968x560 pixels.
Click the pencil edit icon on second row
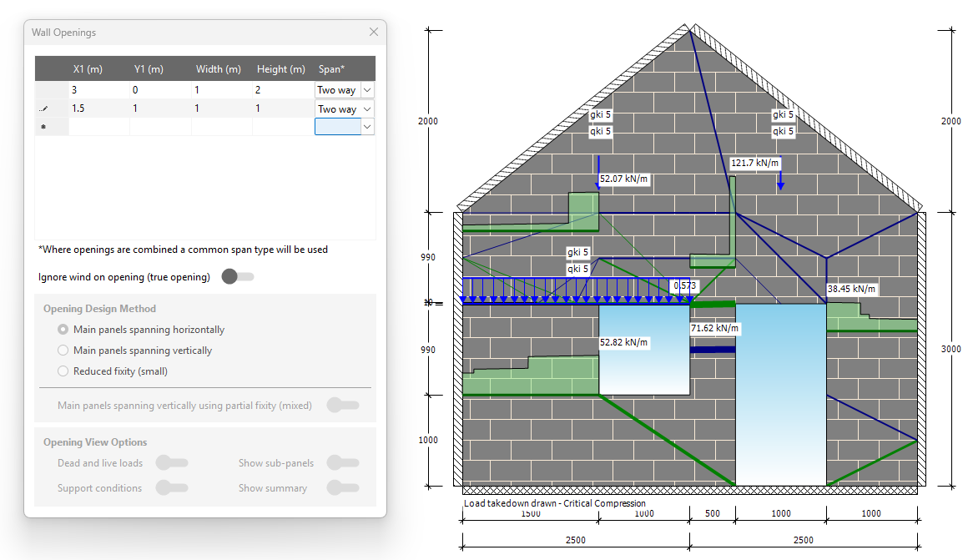click(x=43, y=109)
